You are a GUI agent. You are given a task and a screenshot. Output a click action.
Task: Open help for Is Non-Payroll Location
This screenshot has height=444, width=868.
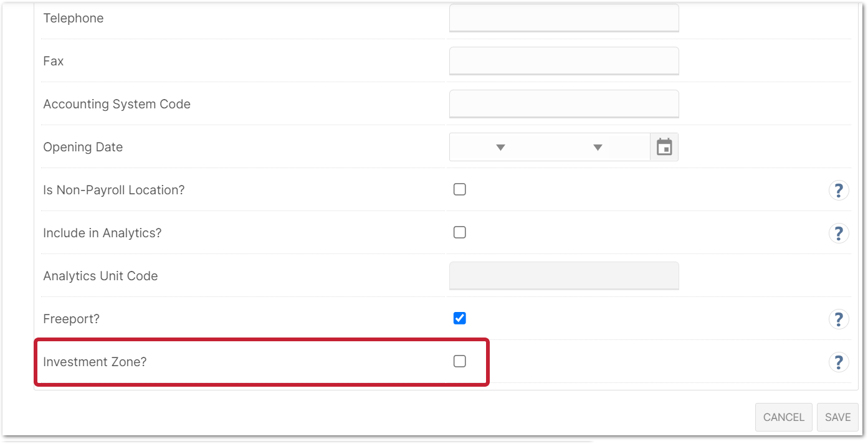839,190
